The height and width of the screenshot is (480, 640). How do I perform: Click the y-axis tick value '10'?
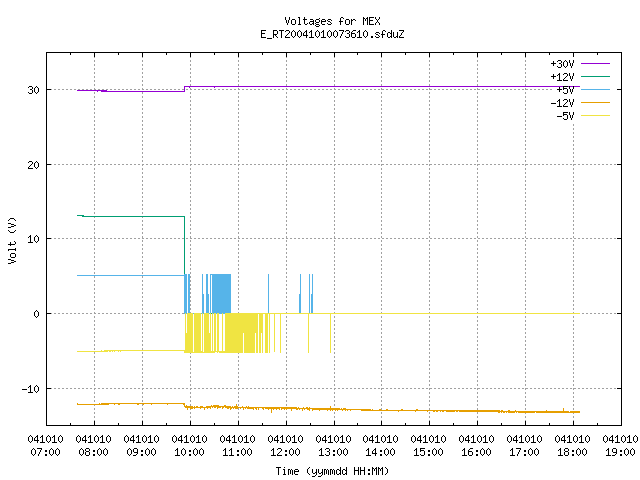[x=33, y=239]
